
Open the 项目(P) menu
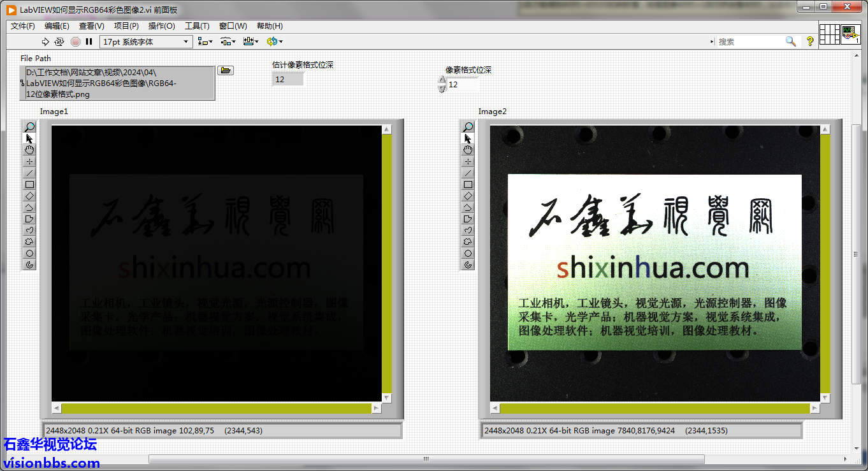(x=126, y=26)
